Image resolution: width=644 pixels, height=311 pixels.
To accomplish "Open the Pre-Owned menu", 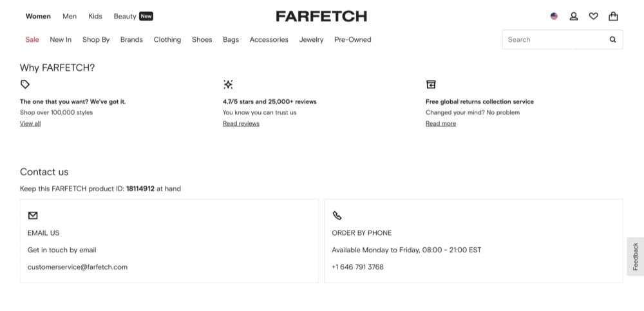I will click(x=352, y=39).
